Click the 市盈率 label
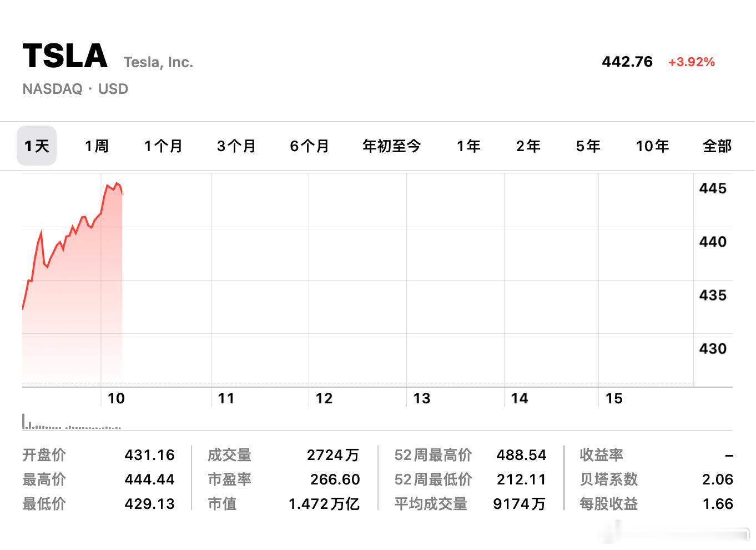 pos(229,479)
